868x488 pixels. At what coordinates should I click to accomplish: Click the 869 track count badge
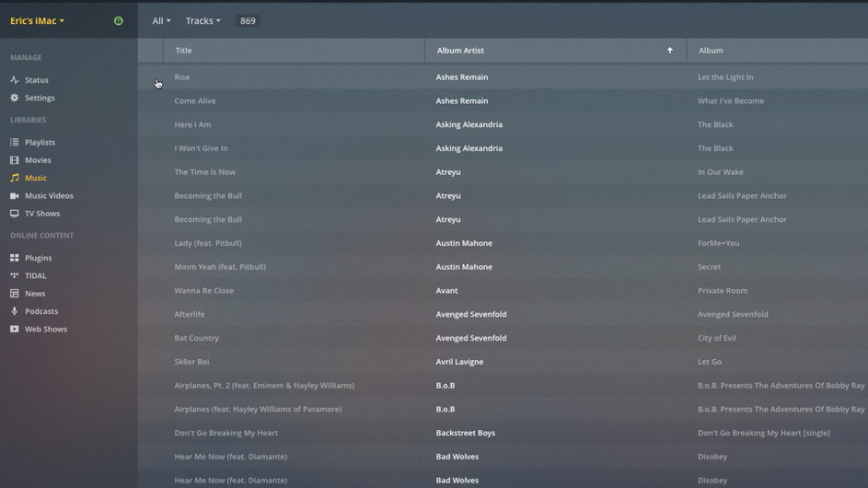click(x=248, y=20)
